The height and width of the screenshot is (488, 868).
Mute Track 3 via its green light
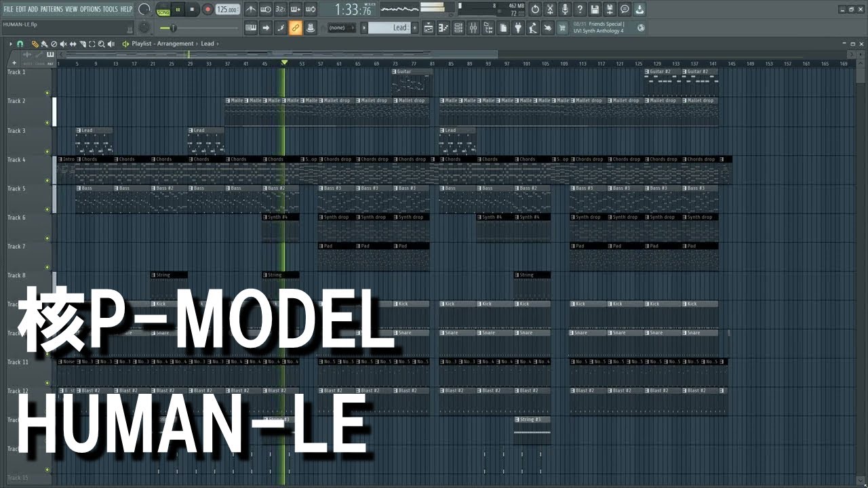tap(47, 152)
